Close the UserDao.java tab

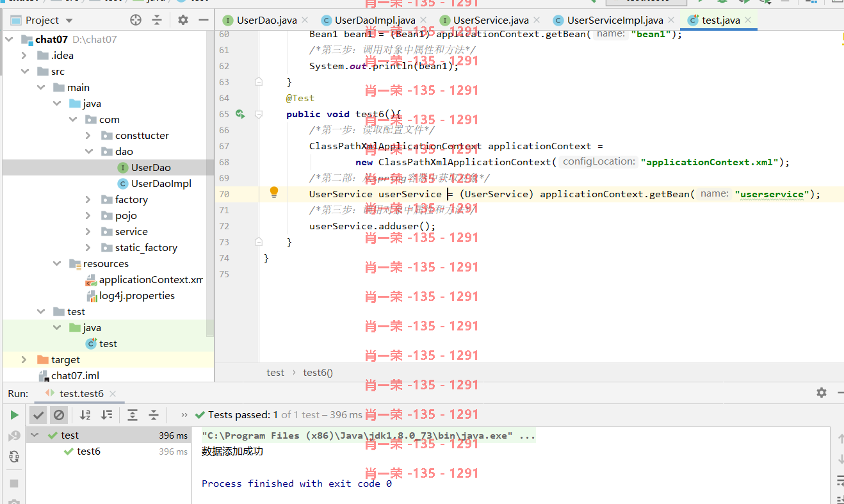(304, 20)
